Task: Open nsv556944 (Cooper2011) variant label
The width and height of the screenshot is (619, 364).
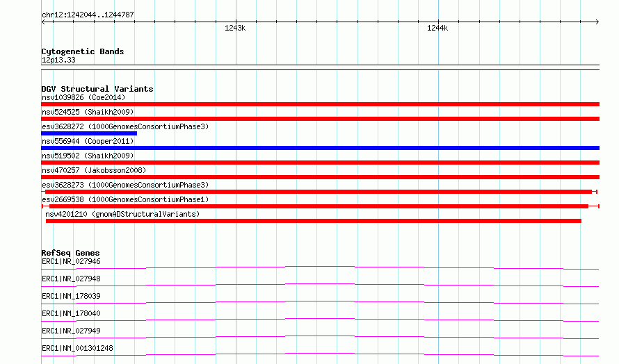Action: tap(88, 141)
